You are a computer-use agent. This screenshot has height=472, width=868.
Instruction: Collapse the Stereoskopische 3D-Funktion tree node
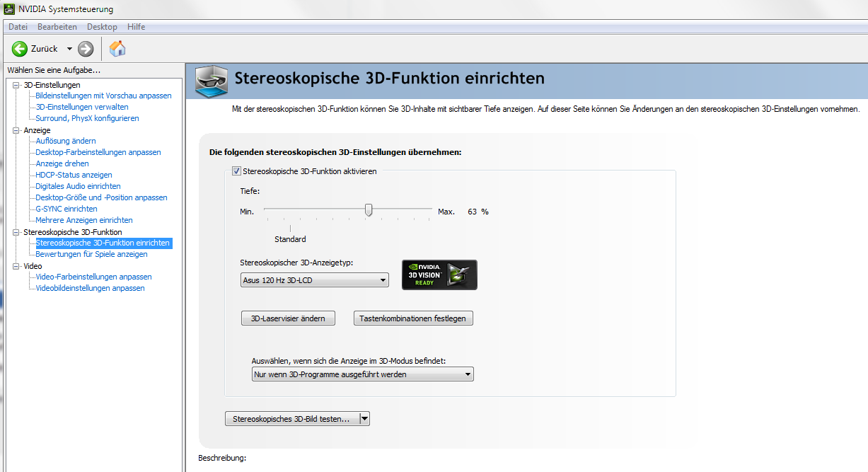pos(18,232)
